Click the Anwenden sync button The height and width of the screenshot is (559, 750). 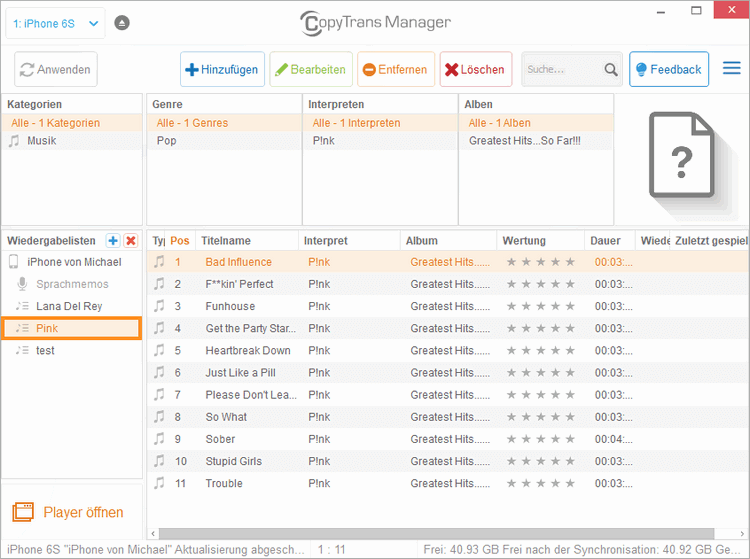coord(55,69)
